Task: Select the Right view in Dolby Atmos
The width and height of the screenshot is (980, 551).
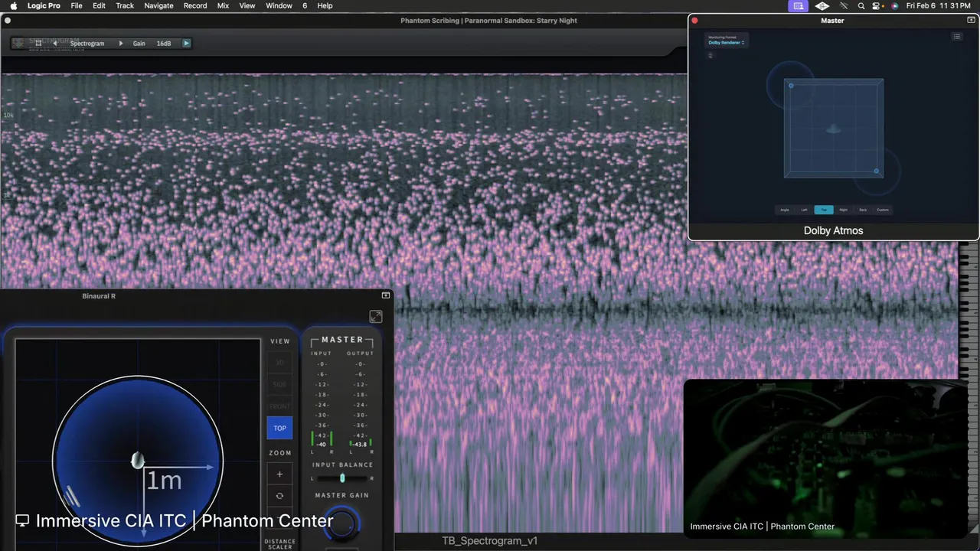Action: [843, 210]
